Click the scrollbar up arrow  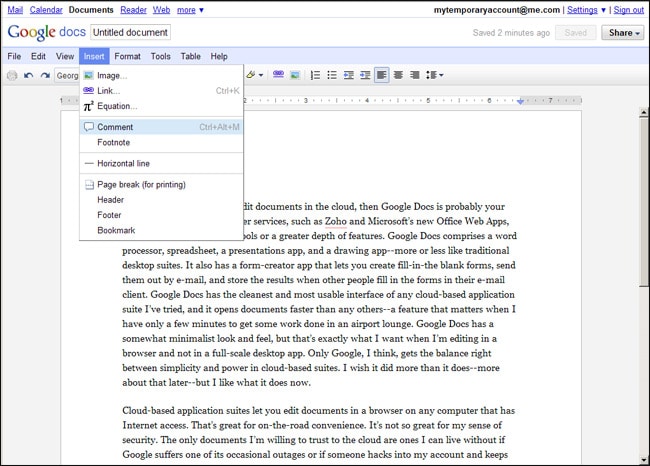pyautogui.click(x=643, y=112)
